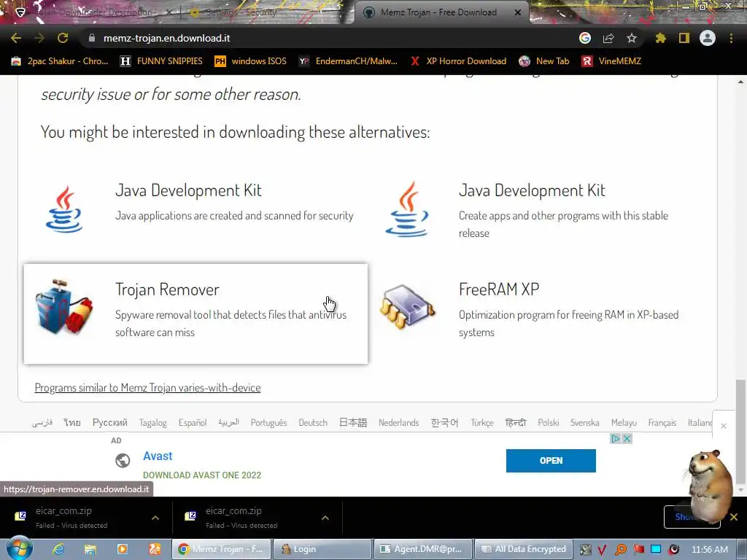
Task: Click the page vertical scrollbar thumb
Action: click(x=740, y=433)
